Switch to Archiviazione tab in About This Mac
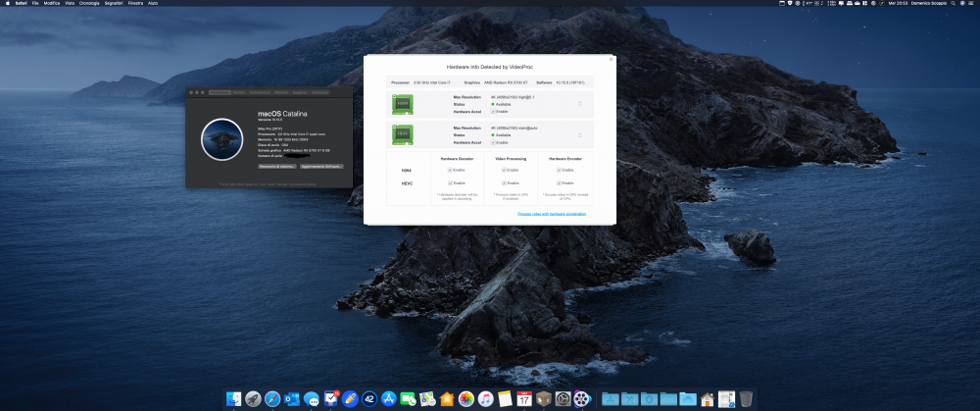 pos(260,92)
